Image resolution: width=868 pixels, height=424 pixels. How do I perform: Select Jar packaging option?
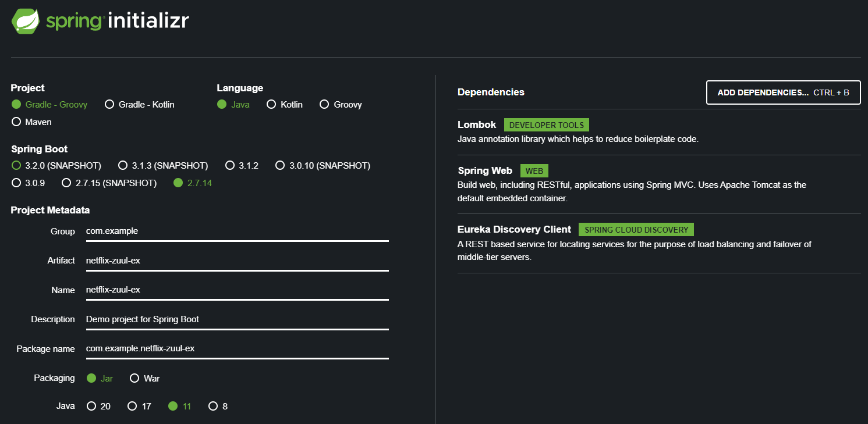(100, 378)
